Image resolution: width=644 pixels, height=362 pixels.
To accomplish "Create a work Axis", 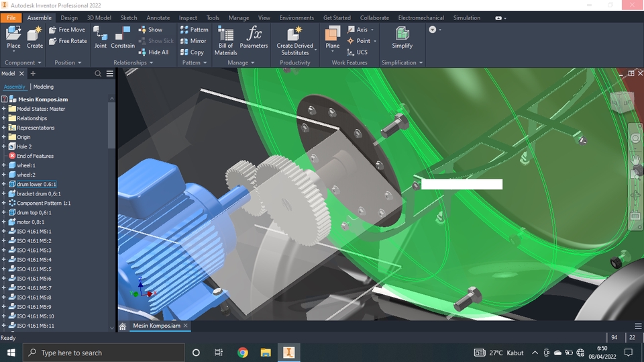I will [357, 30].
